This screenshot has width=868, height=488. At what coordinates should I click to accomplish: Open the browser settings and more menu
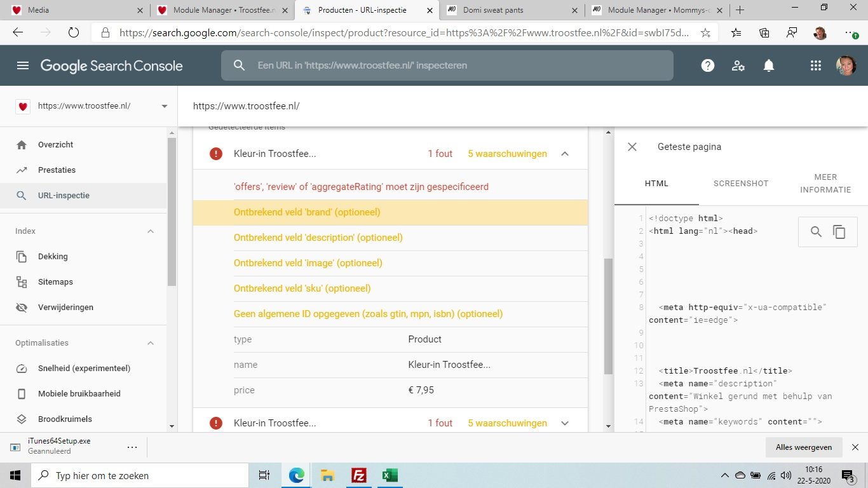coord(851,33)
